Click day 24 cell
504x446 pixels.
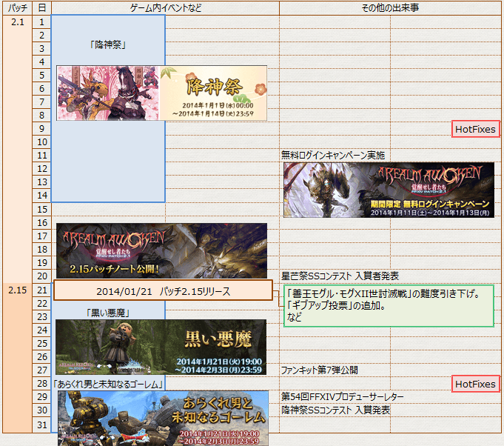pyautogui.click(x=41, y=330)
